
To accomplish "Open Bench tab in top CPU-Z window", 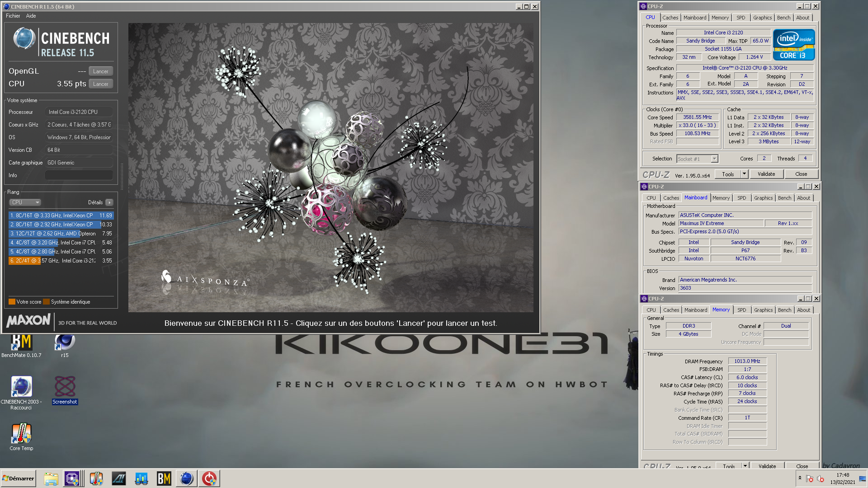I will (783, 18).
